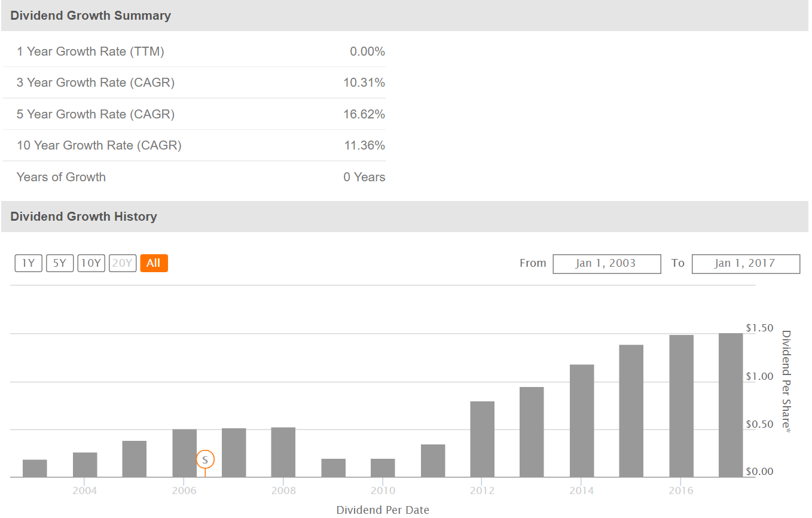The height and width of the screenshot is (518, 812).
Task: Select the 1Y range button
Action: click(x=29, y=263)
